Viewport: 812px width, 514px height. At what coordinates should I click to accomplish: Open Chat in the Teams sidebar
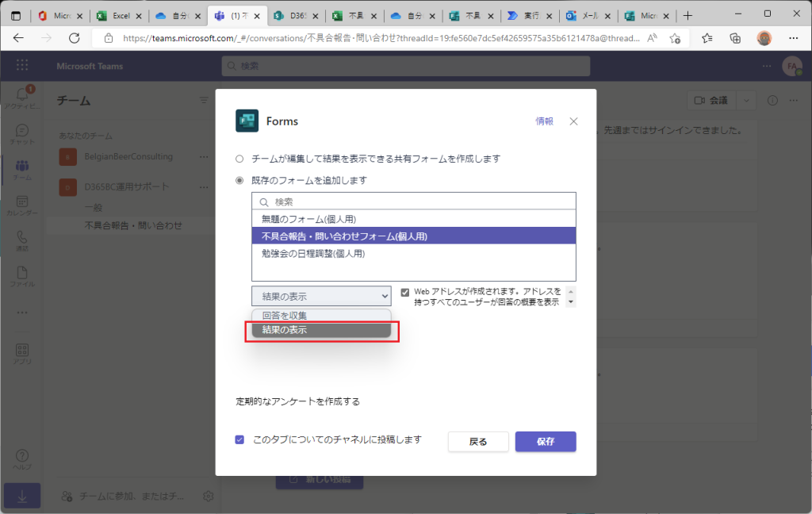pyautogui.click(x=21, y=134)
